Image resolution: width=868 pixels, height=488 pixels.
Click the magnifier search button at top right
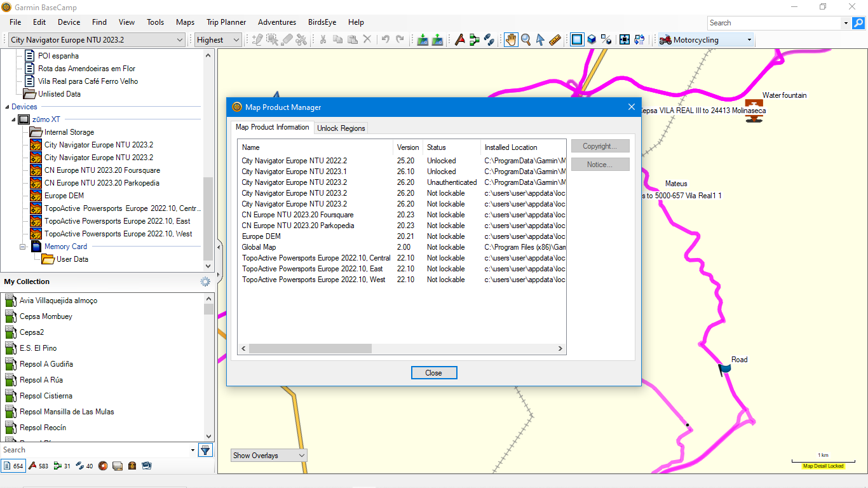pos(858,23)
